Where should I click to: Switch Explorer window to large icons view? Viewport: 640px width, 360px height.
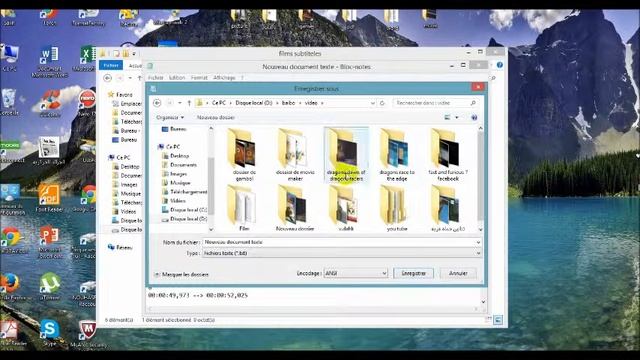pyautogui.click(x=498, y=320)
